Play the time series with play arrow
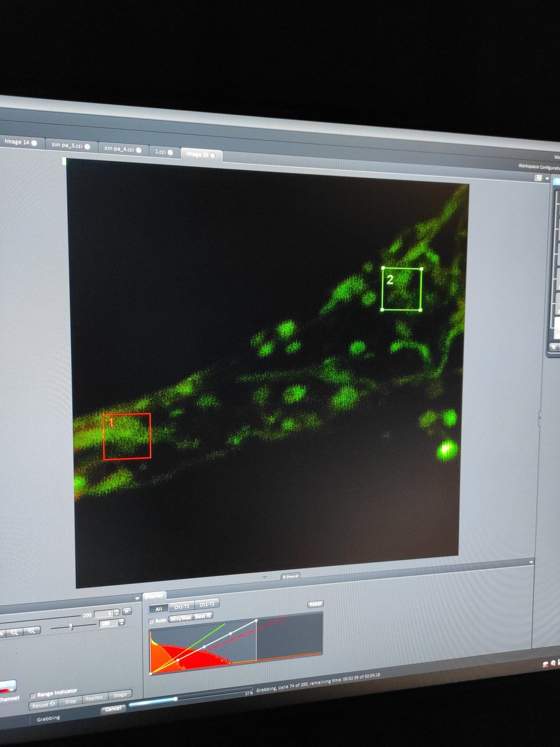 click(127, 611)
